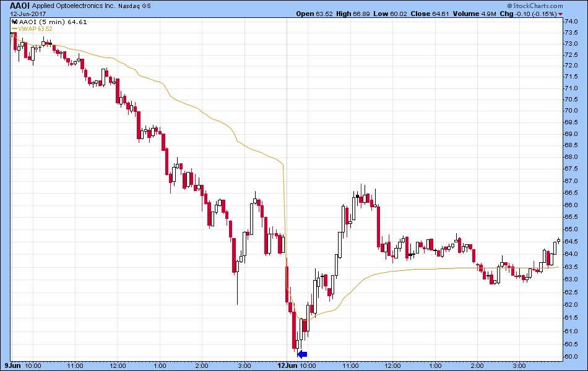Click the 3:00 time label of the 12Jun session
This screenshot has width=588, height=371.
click(x=520, y=365)
